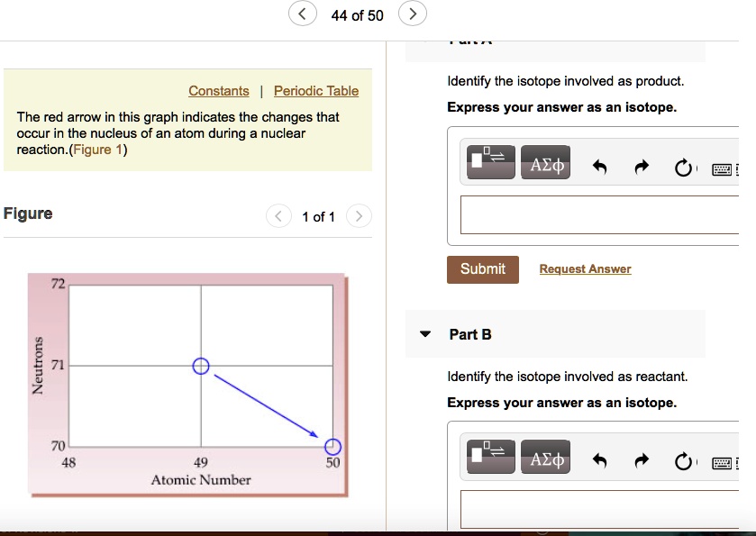Image resolution: width=756 pixels, height=536 pixels.
Task: Open the Periodic Table
Action: (315, 90)
